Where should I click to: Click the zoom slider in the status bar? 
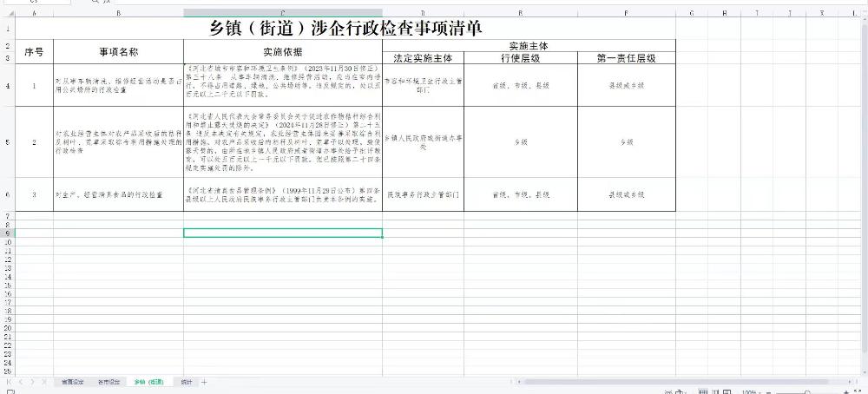(807, 391)
